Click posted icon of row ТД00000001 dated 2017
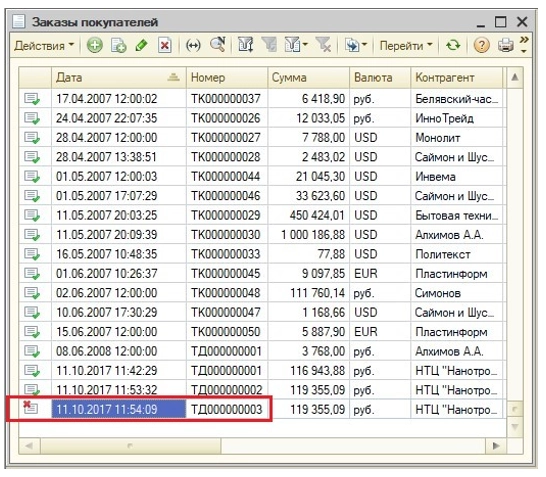 click(32, 370)
